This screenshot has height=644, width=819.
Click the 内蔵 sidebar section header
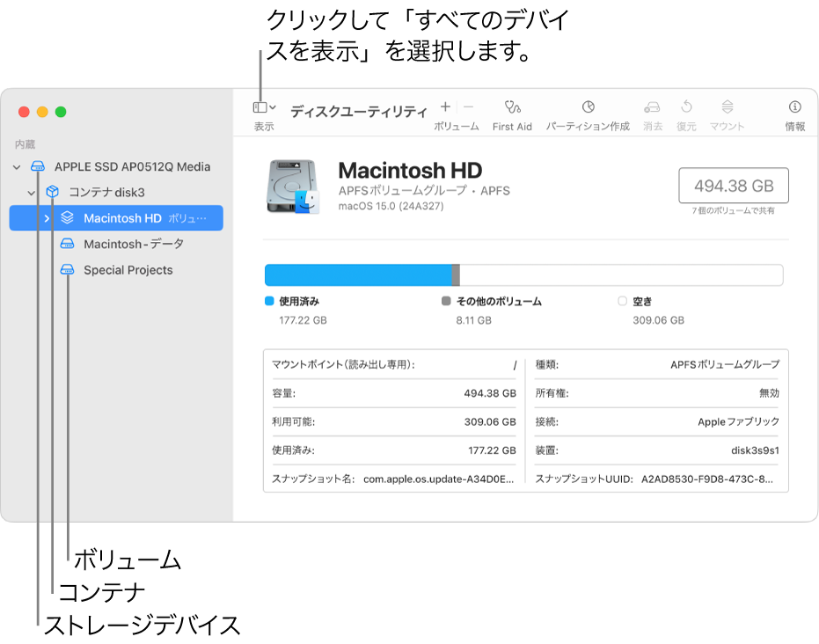point(25,144)
